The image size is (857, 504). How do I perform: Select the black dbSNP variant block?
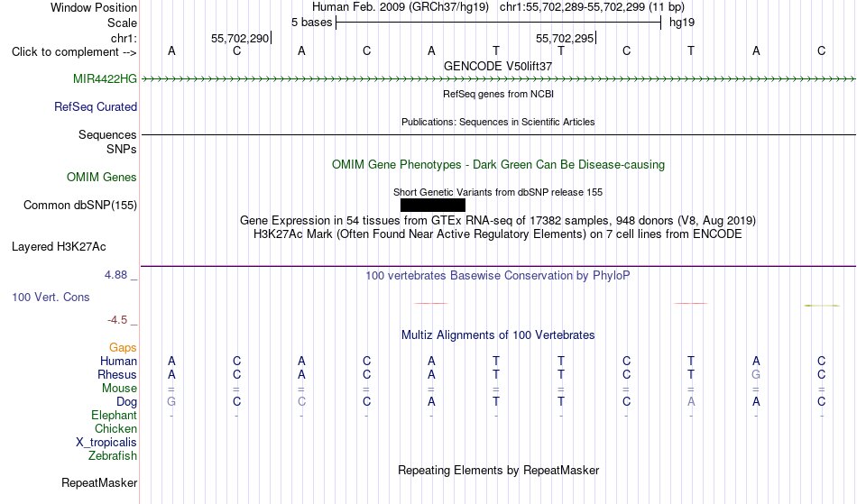pos(433,206)
